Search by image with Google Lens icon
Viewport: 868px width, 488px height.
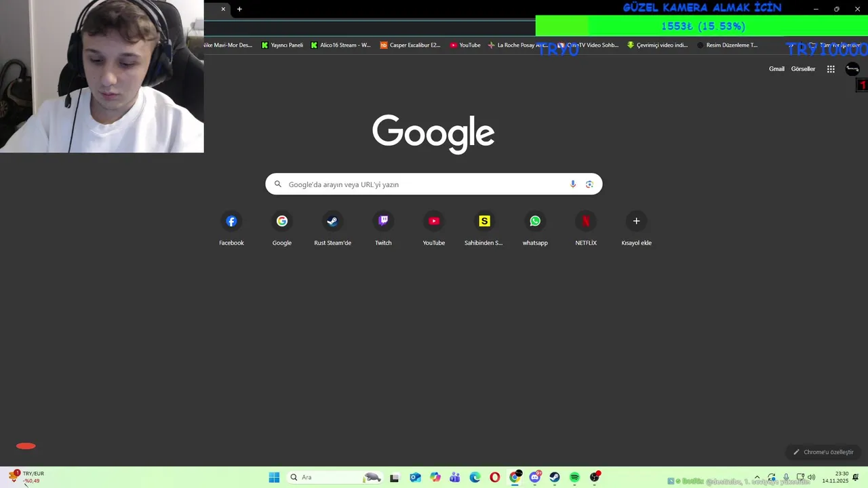point(589,184)
